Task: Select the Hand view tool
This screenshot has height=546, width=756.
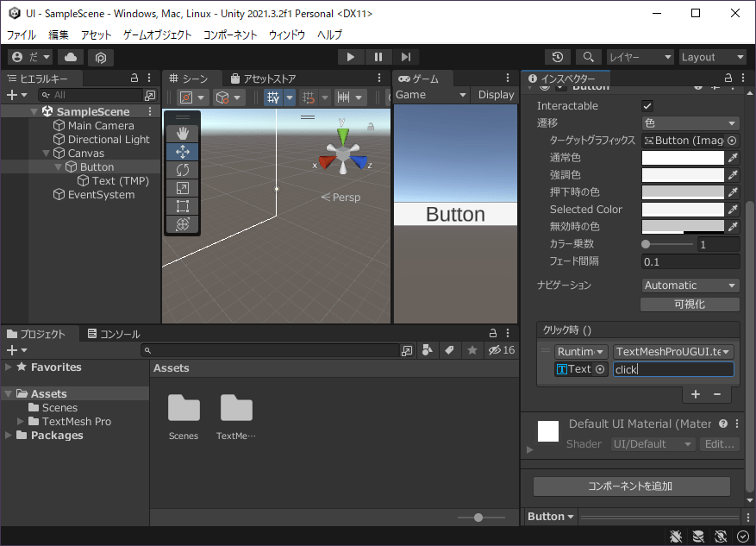Action: (182, 133)
